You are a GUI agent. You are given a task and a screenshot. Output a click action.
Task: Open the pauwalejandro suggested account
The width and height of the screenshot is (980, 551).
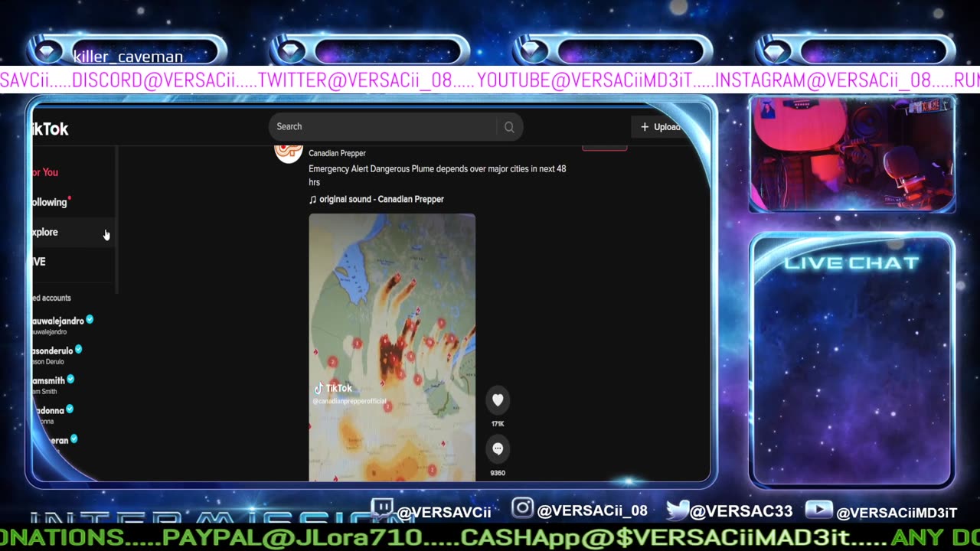coord(63,325)
